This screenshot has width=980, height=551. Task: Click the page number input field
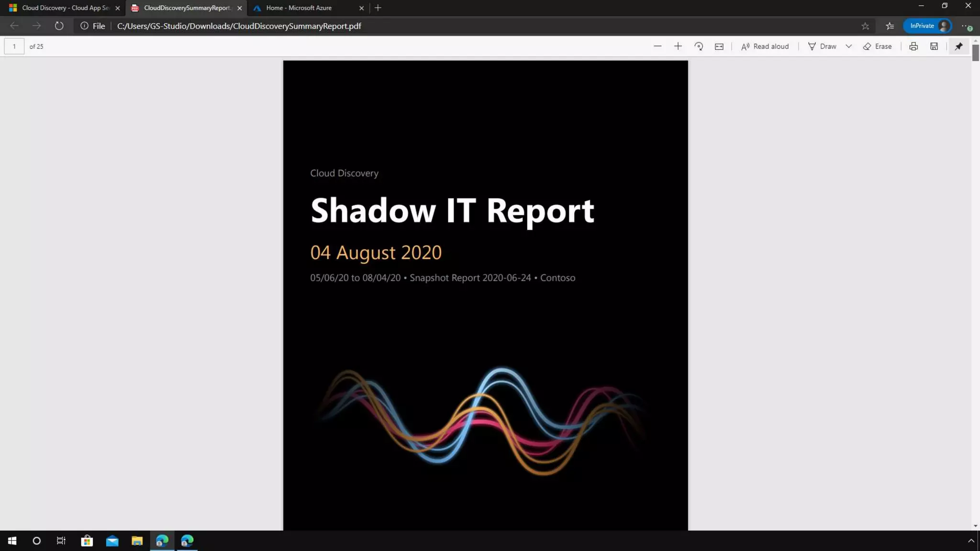pyautogui.click(x=14, y=46)
